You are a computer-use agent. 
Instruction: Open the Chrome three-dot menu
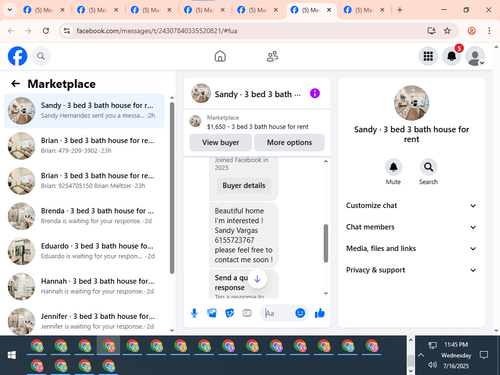[489, 31]
